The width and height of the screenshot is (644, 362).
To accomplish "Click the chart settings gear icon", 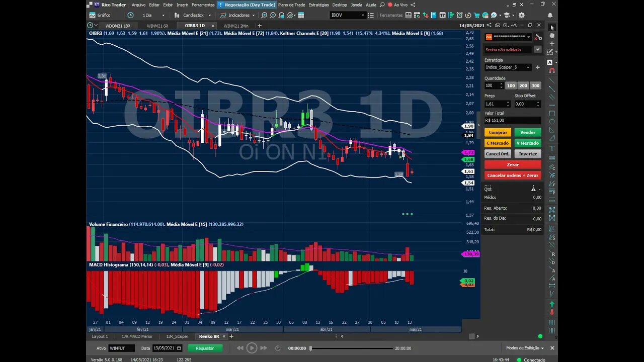I will coord(521,15).
